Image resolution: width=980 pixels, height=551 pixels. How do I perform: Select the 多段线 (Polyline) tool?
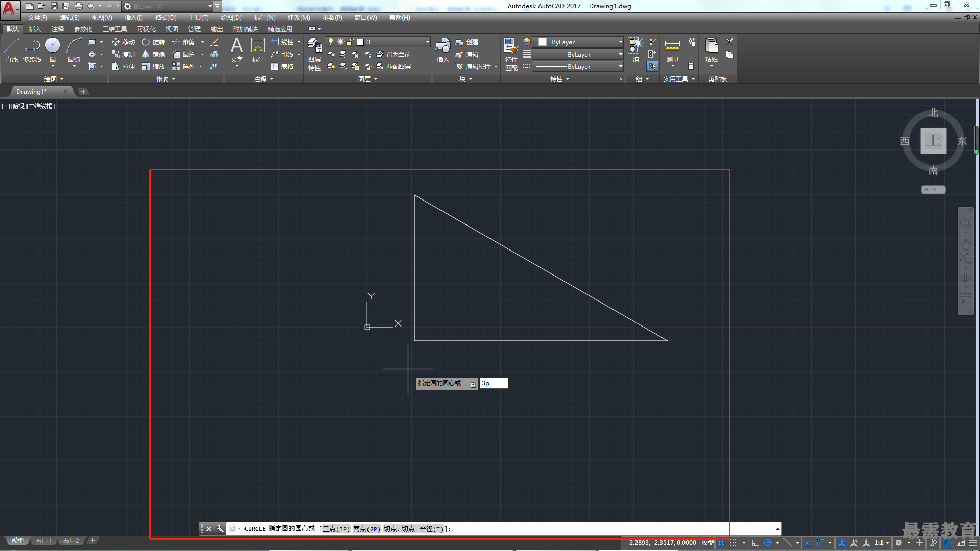pos(32,50)
